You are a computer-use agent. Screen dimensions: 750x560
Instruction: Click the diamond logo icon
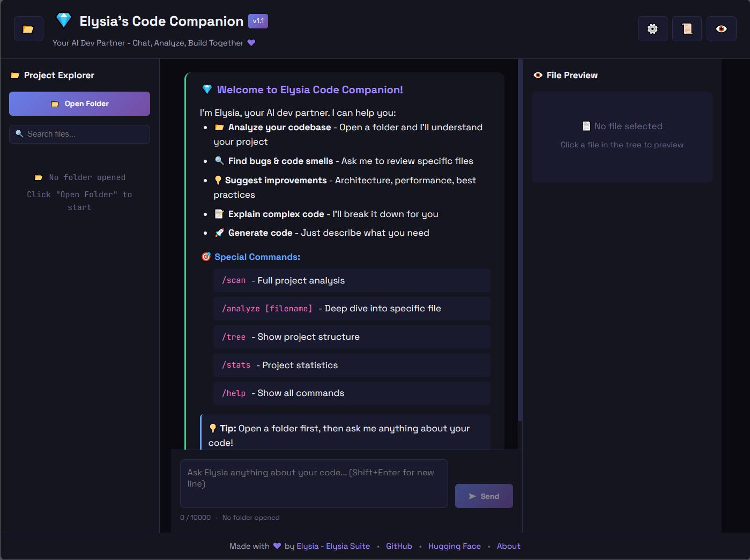tap(64, 20)
